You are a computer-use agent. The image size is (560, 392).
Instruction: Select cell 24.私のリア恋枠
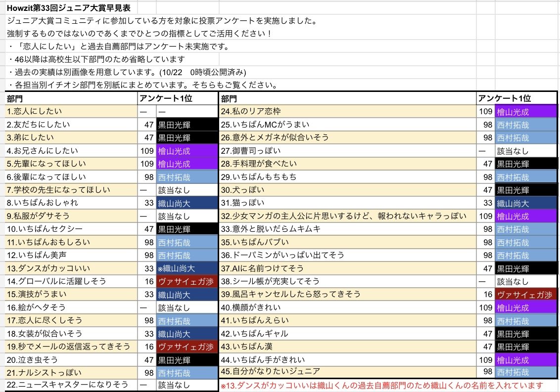347,111
